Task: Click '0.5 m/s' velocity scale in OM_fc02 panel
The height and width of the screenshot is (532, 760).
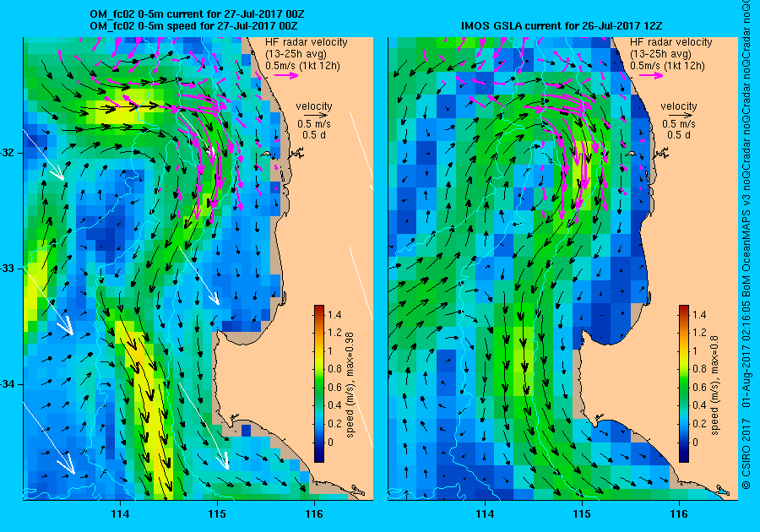Action: [314, 124]
